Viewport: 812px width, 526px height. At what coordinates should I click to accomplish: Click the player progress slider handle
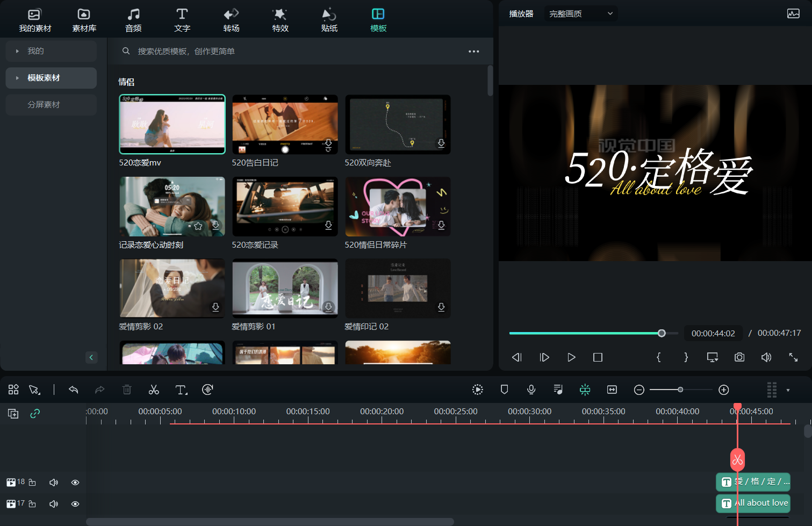coord(662,333)
